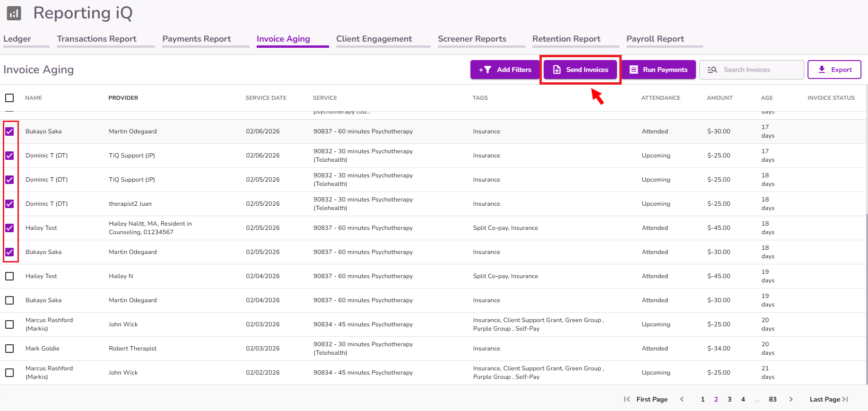
Task: Check Mark Goldie row checkbox
Action: tap(9, 349)
